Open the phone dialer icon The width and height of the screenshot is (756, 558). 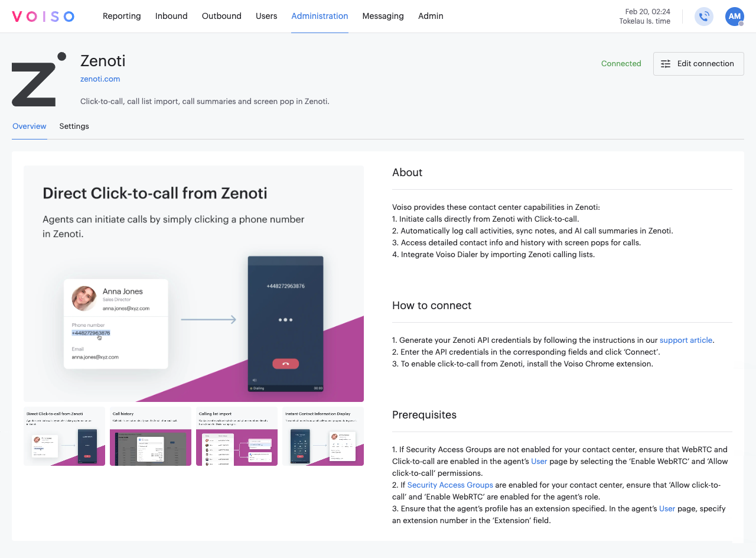pyautogui.click(x=703, y=17)
